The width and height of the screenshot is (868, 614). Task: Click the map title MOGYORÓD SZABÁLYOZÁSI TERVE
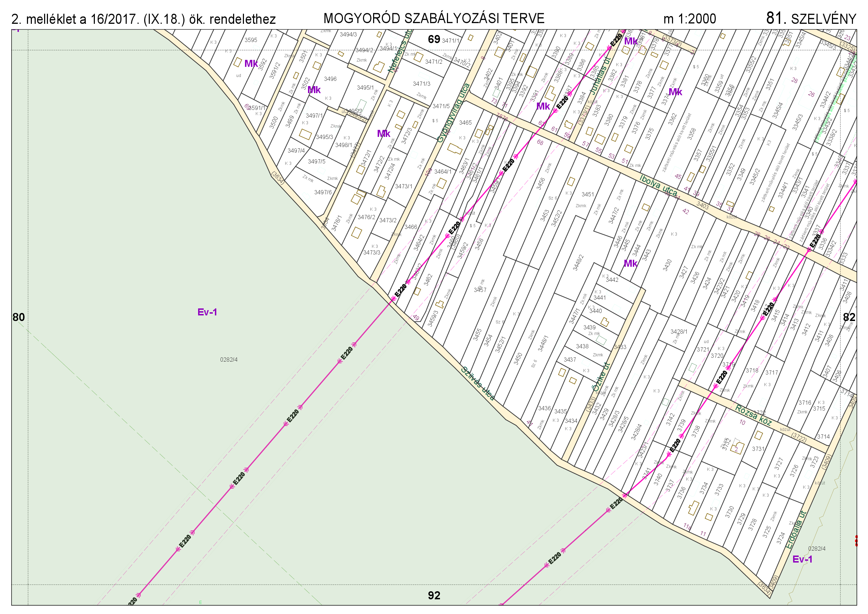[434, 18]
